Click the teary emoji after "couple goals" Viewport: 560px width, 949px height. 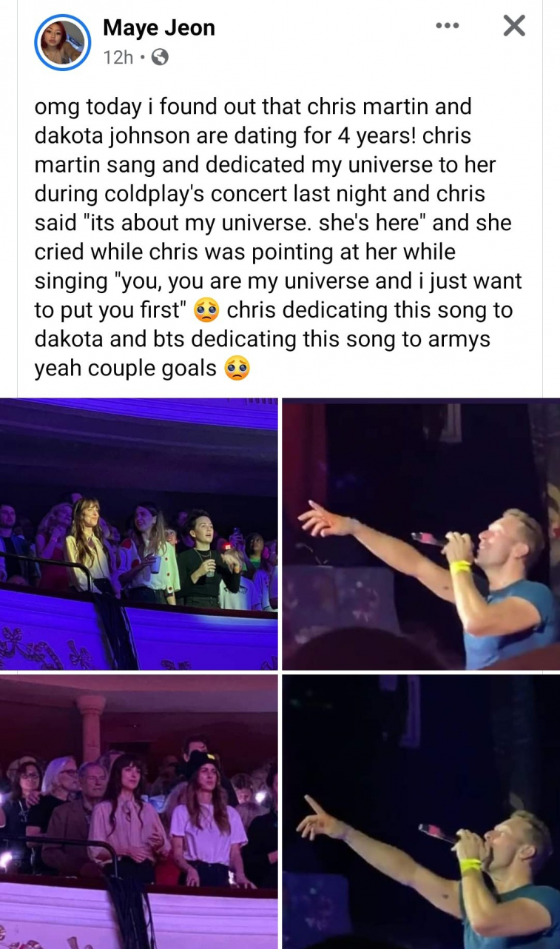[x=237, y=369]
